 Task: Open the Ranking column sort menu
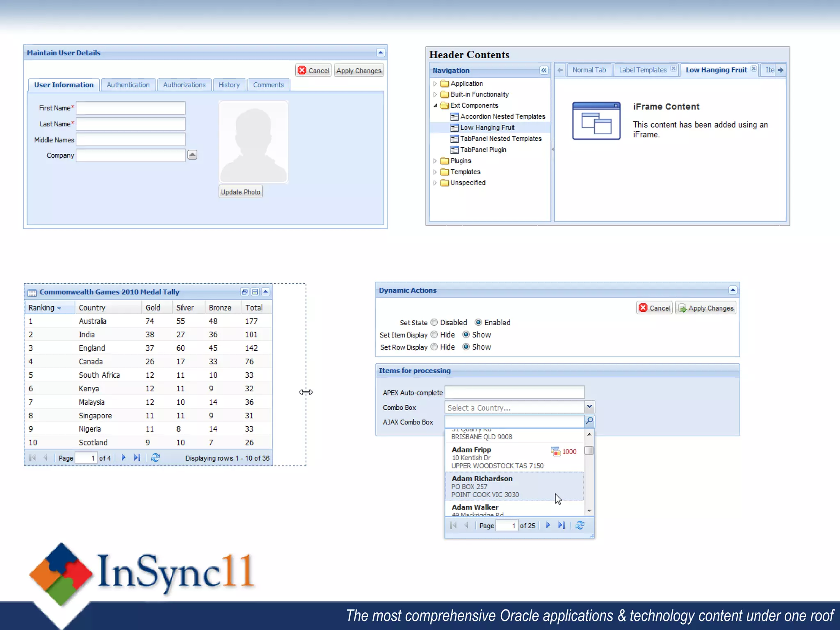coord(59,308)
